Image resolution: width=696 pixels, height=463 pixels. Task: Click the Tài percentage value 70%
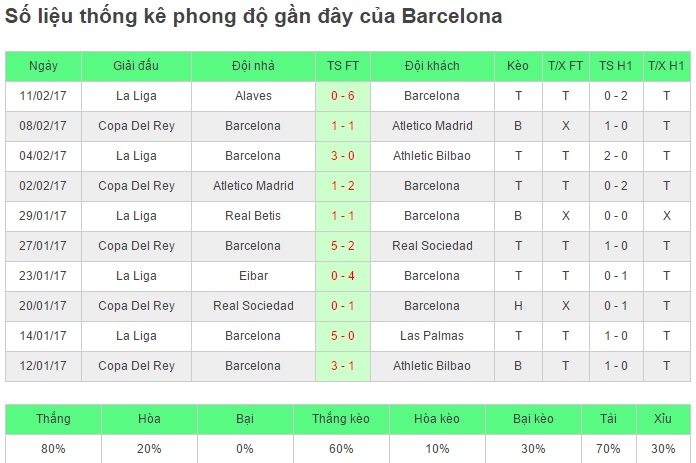608,449
